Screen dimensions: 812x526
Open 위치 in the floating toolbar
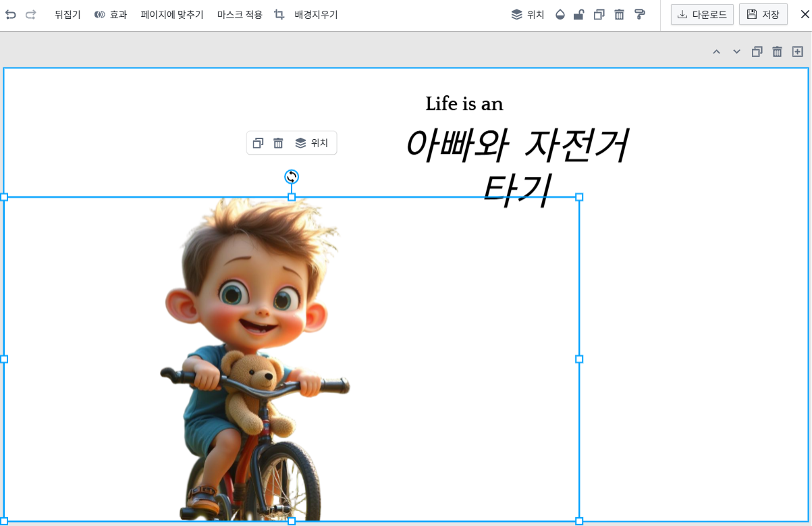coord(313,142)
